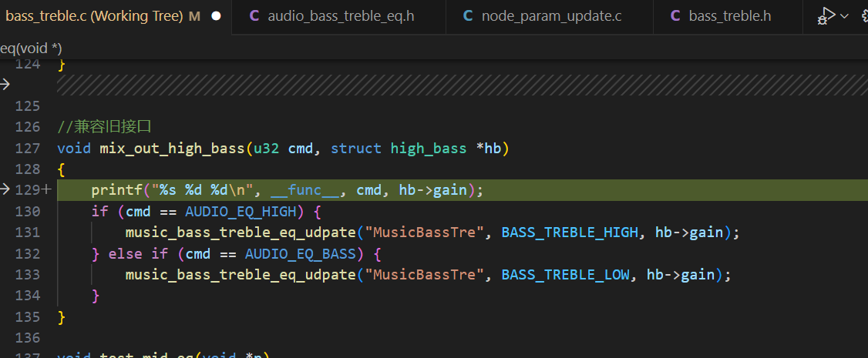868x358 pixels.
Task: Click the high_bass struct name
Action: point(429,148)
